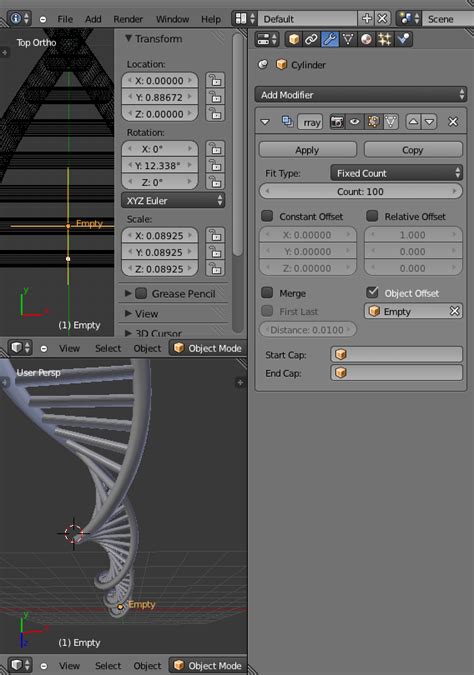The image size is (474, 675).
Task: Collapse the Array modifier panel triangle
Action: (x=265, y=122)
